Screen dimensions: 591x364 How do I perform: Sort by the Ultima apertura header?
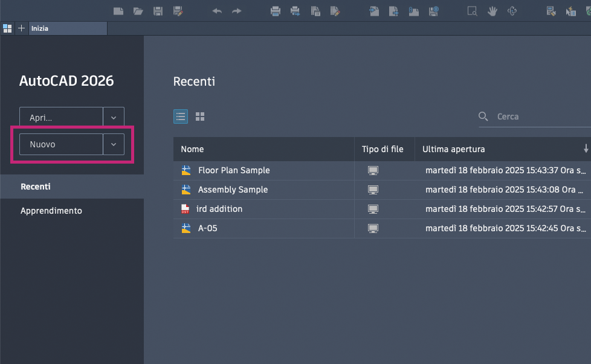453,149
